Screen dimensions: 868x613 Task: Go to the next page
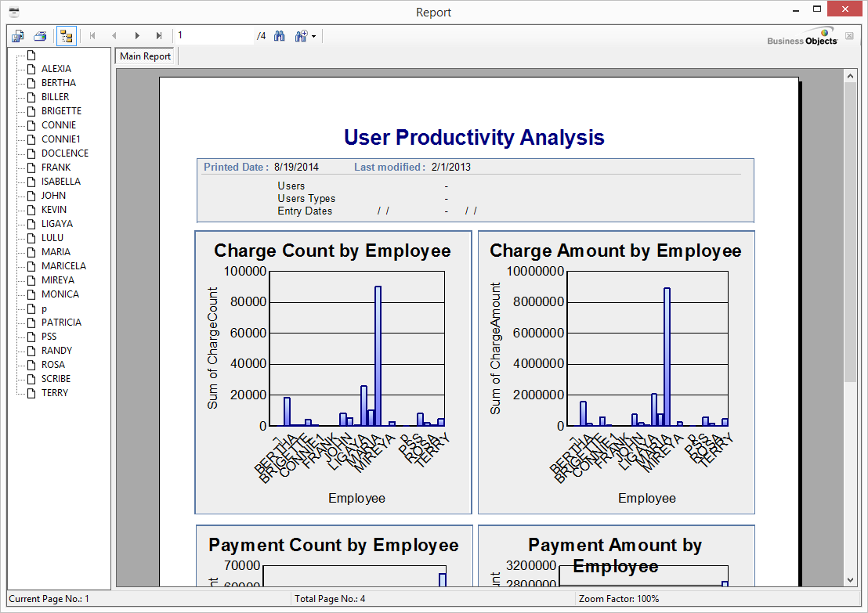pos(137,36)
